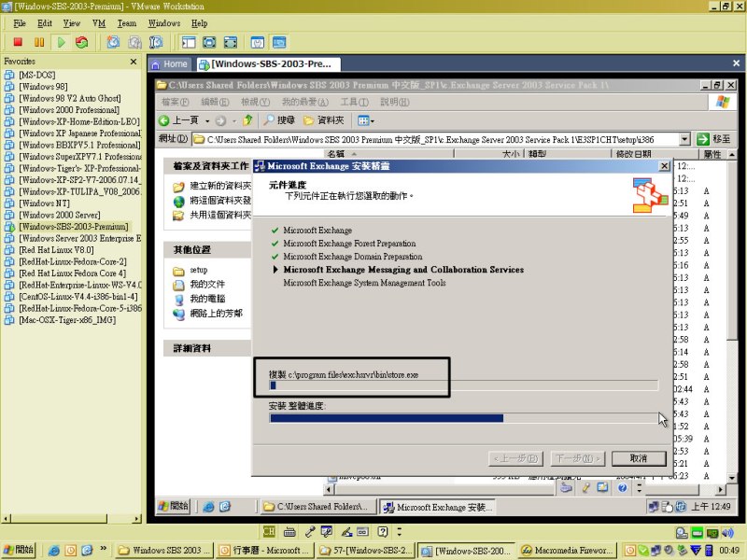Click the guest 開始 Start button
The height and width of the screenshot is (560, 747).
(174, 507)
